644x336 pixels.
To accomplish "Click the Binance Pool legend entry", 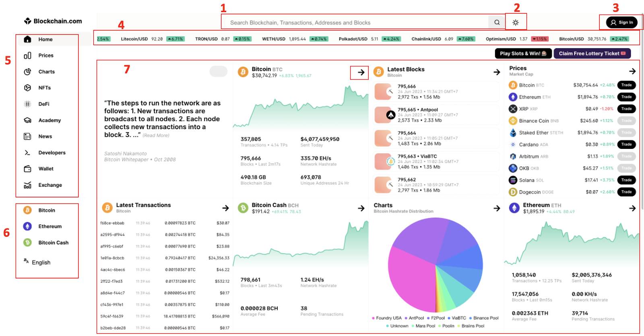I will [x=484, y=318].
